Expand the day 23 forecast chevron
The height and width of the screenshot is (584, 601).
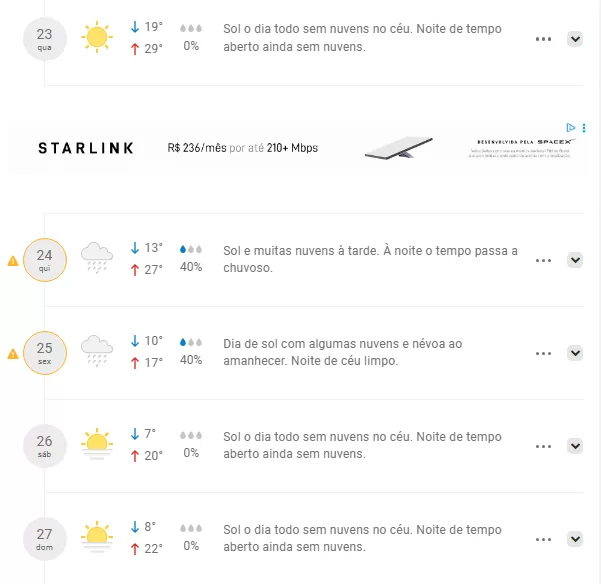coord(574,39)
